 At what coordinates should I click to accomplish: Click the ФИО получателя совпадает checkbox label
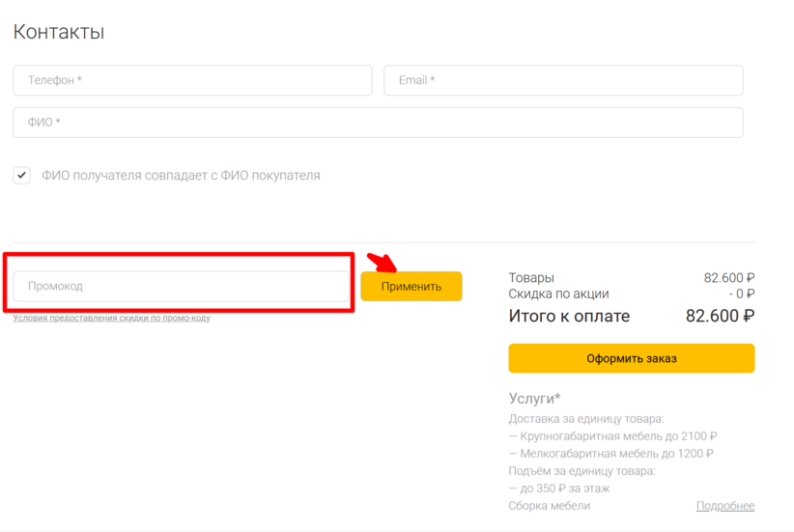pos(181,175)
